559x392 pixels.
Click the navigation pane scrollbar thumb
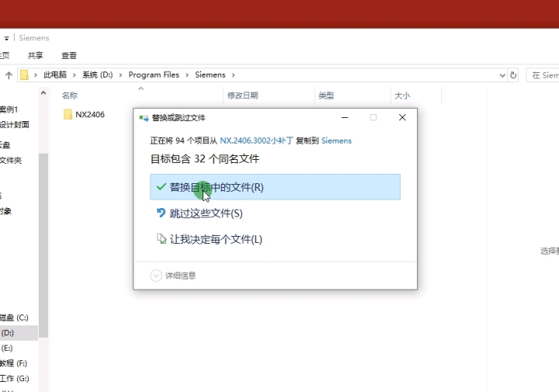[43, 245]
